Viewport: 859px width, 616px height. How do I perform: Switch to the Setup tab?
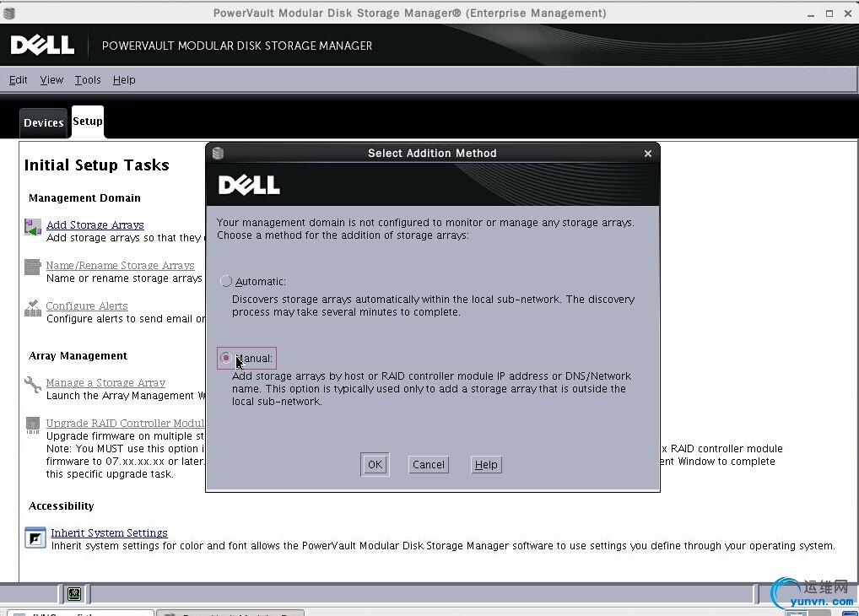coord(88,122)
